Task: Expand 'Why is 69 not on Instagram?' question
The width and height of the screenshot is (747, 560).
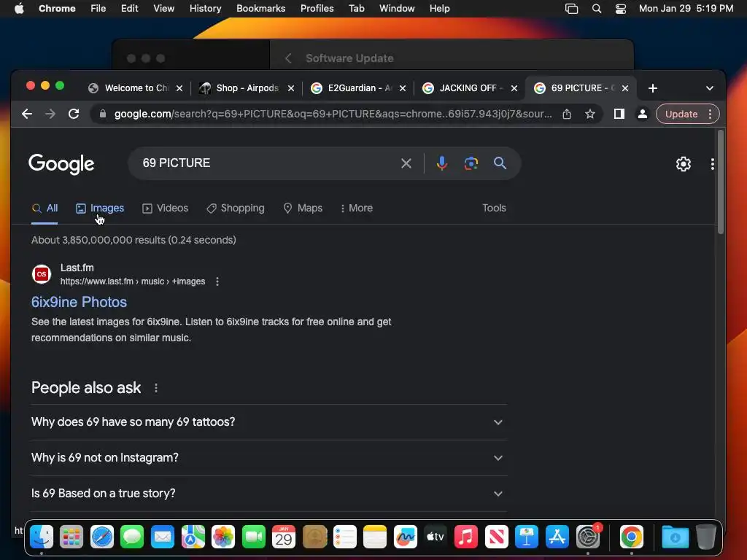Action: click(268, 458)
